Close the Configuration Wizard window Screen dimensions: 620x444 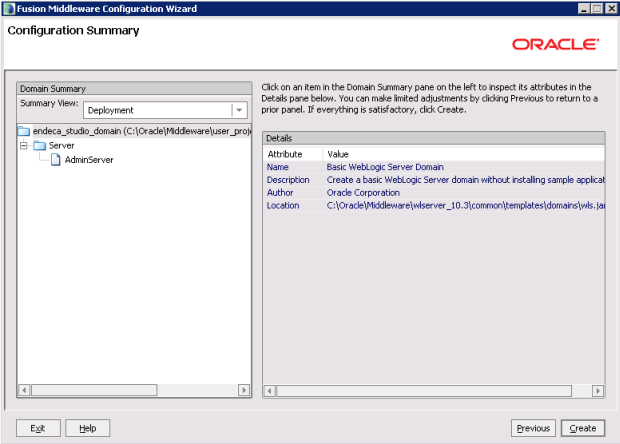pyautogui.click(x=611, y=9)
